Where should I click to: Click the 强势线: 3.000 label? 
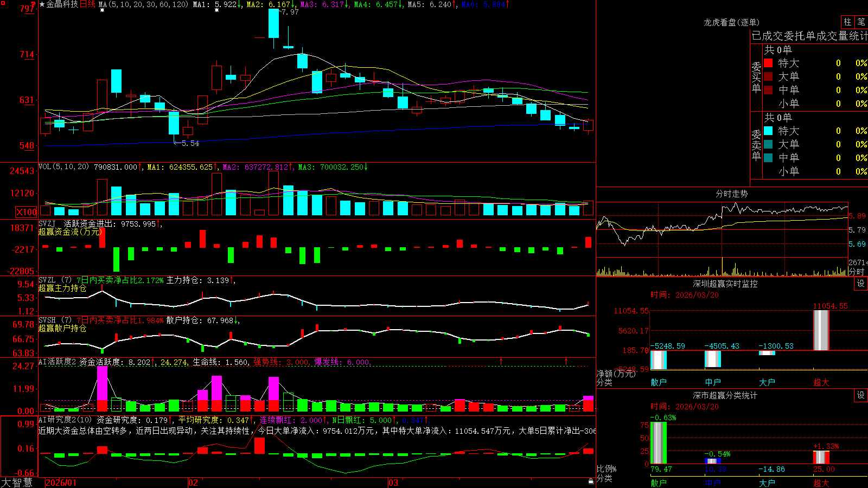point(281,362)
